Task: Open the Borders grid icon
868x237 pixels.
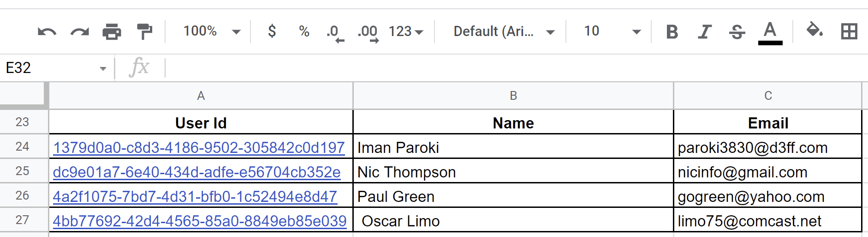Action: [x=849, y=31]
